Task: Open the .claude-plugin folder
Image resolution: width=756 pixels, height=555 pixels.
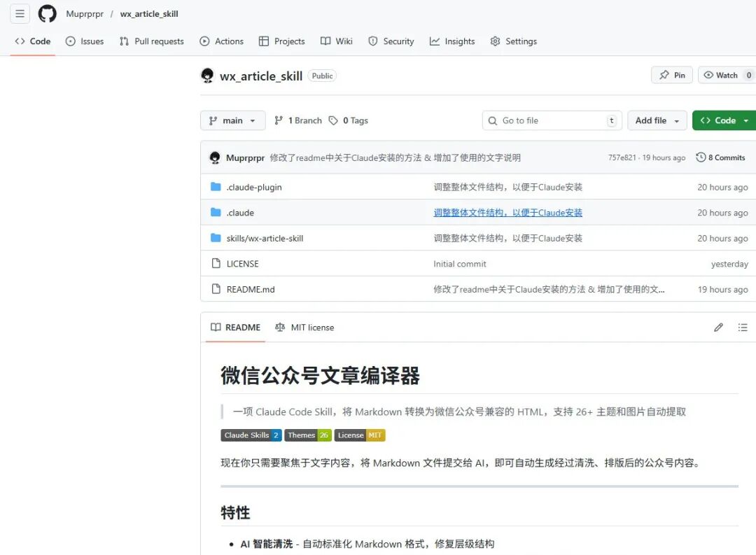Action: coord(254,187)
